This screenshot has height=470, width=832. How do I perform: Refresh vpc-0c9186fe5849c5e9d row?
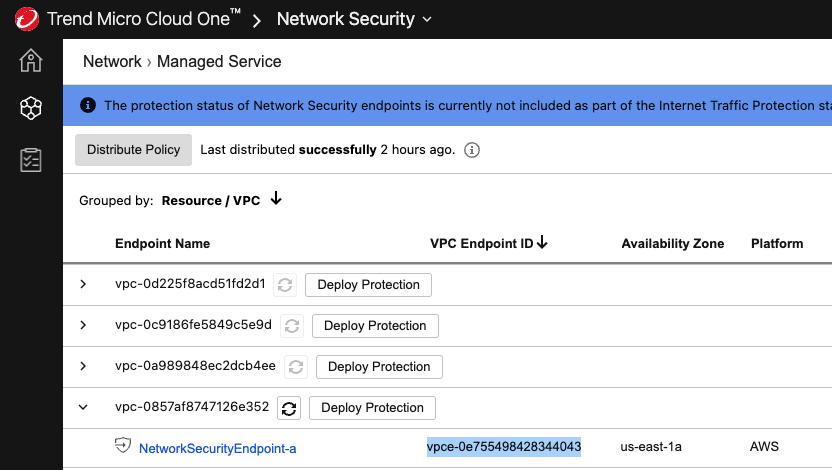pyautogui.click(x=292, y=326)
